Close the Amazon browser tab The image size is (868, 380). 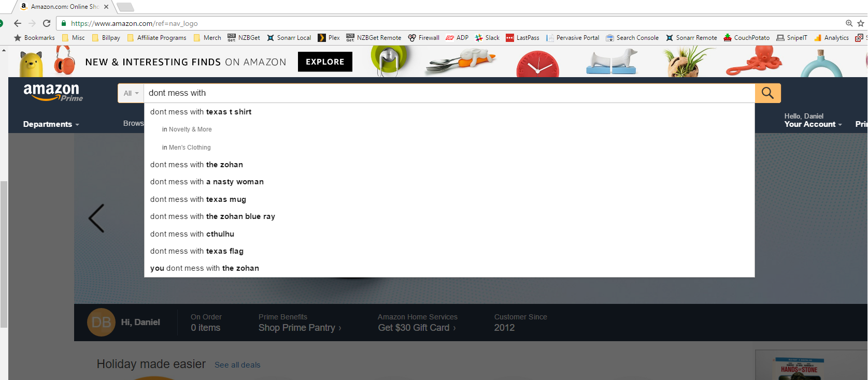(106, 7)
